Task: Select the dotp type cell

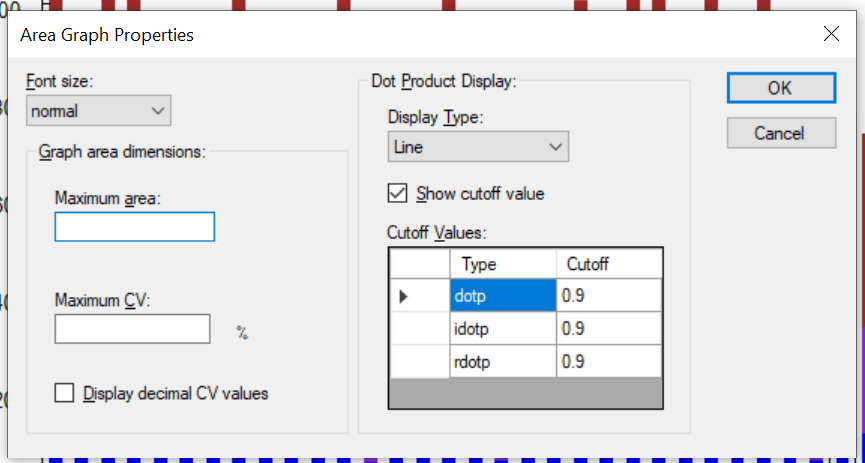Action: coord(503,296)
